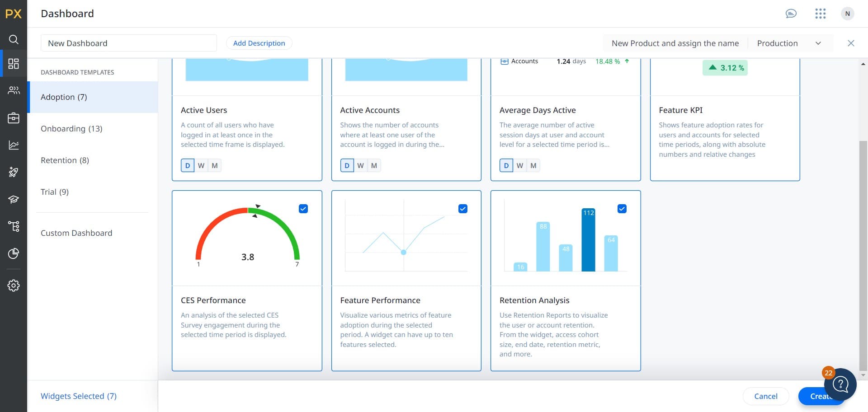868x412 pixels.
Task: Click the Engagements briefcase icon
Action: click(14, 118)
